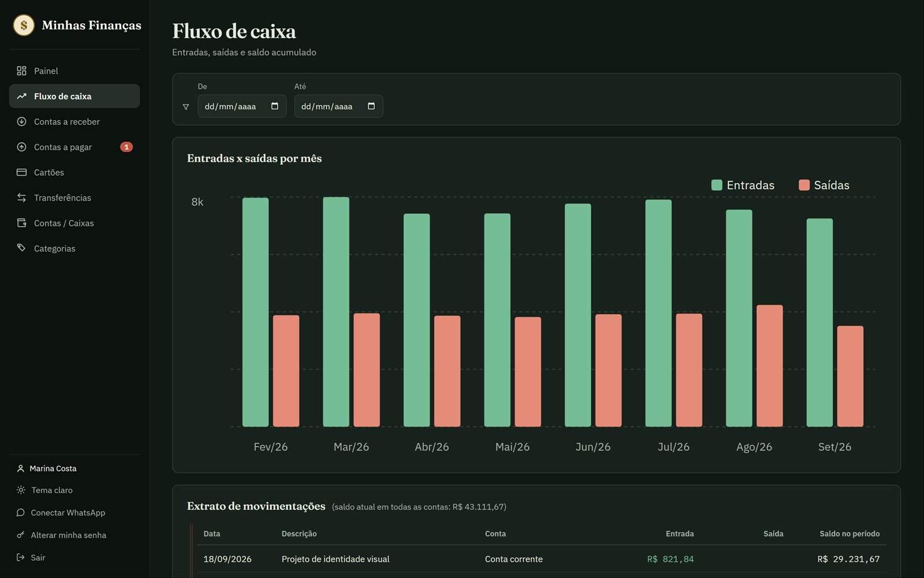Click the Contas a receber down-arrow icon
Image resolution: width=924 pixels, height=578 pixels.
tap(21, 121)
